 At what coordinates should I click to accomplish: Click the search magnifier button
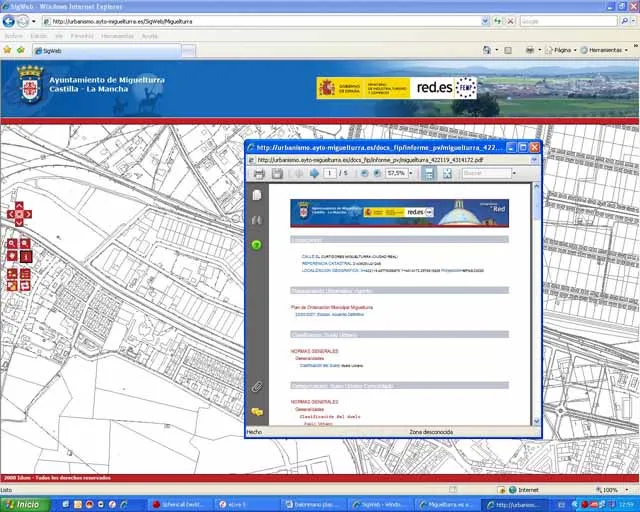[624, 21]
